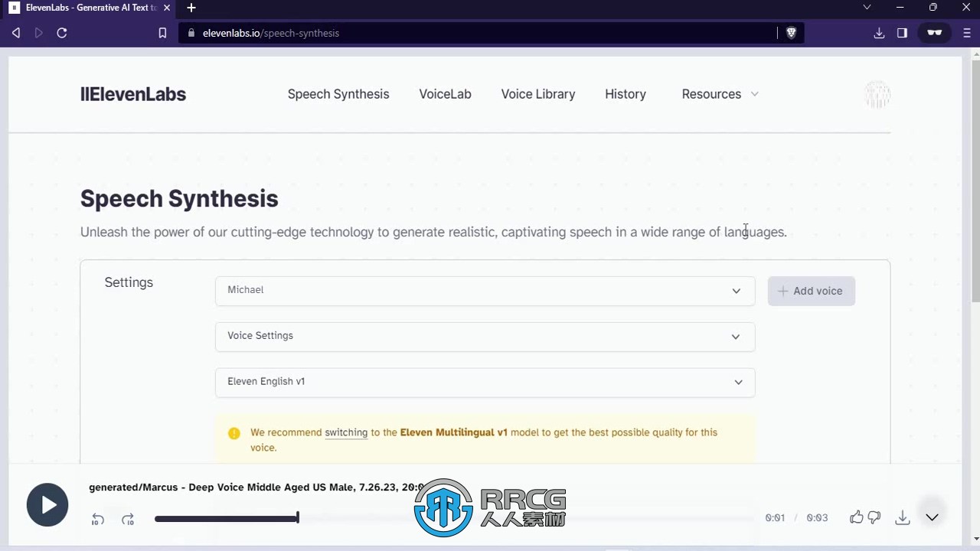
Task: Click the Eleven Multilingual v1 bold text
Action: 454,432
